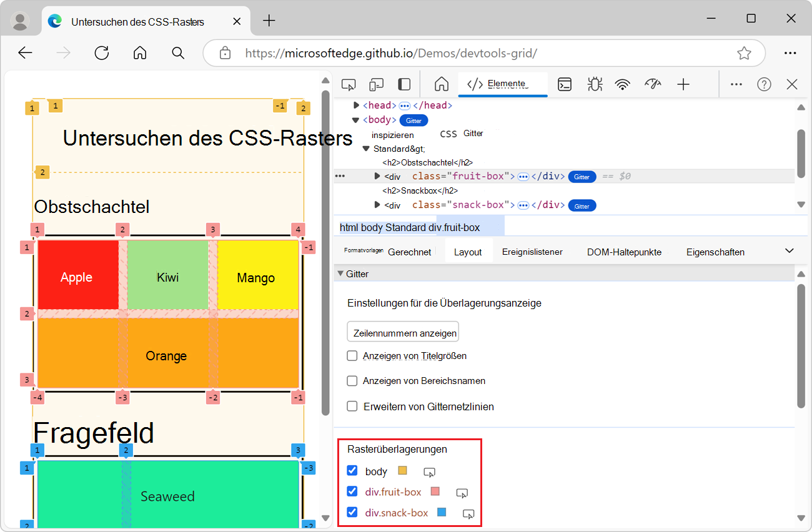Open the DevTools Welcome home icon
This screenshot has height=532, width=812.
442,84
